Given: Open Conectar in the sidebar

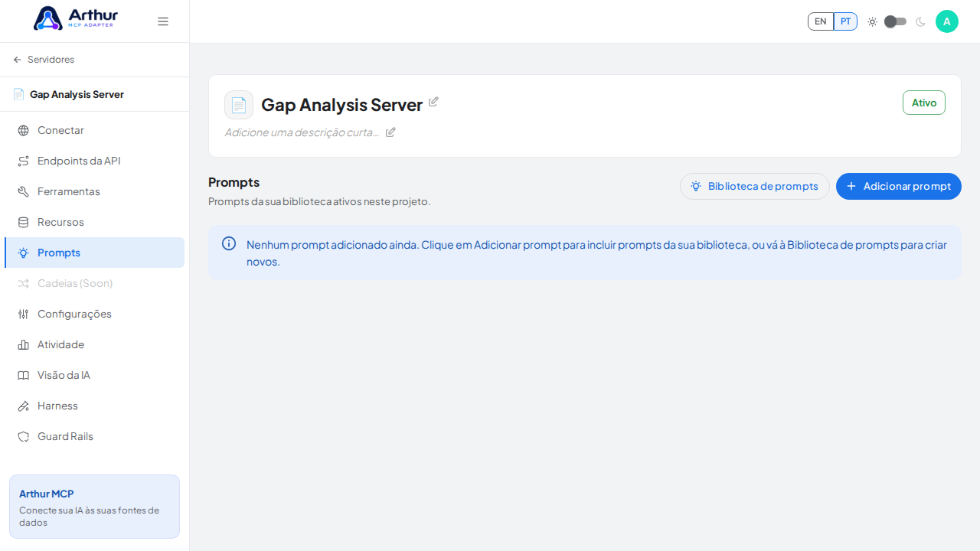Looking at the screenshot, I should [94, 130].
